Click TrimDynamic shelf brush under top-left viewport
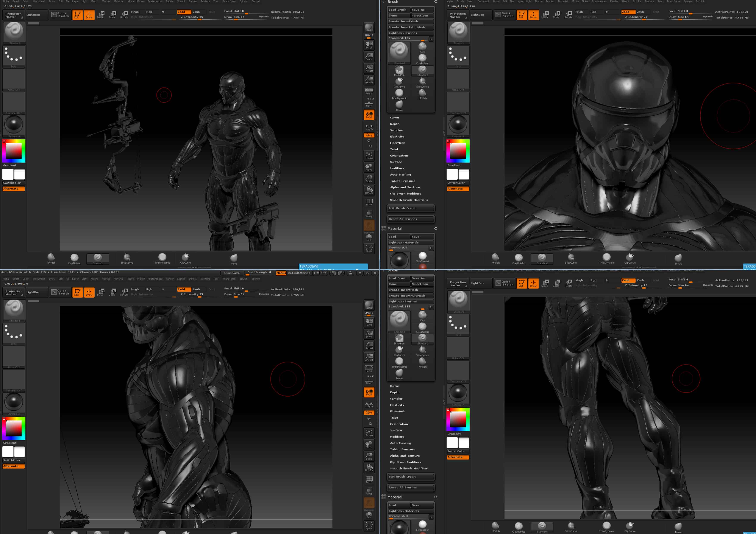 [x=162, y=259]
